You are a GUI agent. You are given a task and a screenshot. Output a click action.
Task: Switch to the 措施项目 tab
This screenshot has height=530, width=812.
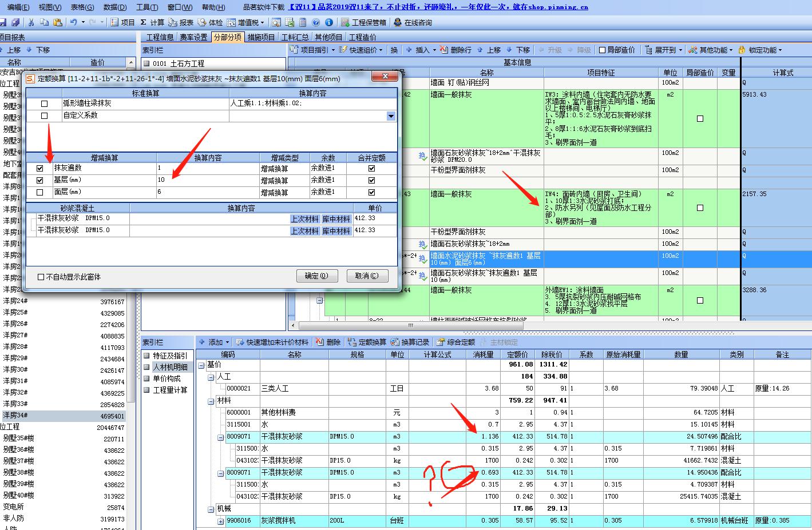coord(262,37)
